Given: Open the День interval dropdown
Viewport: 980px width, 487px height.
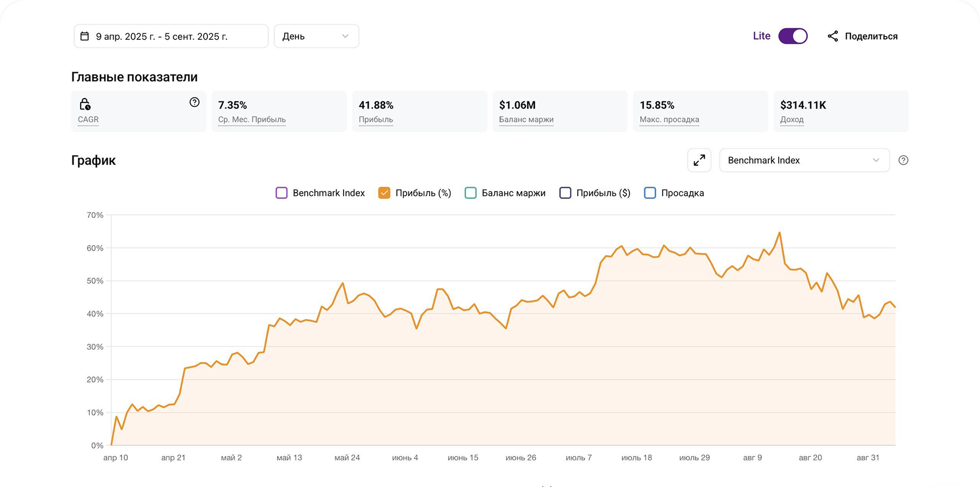Looking at the screenshot, I should point(316,36).
